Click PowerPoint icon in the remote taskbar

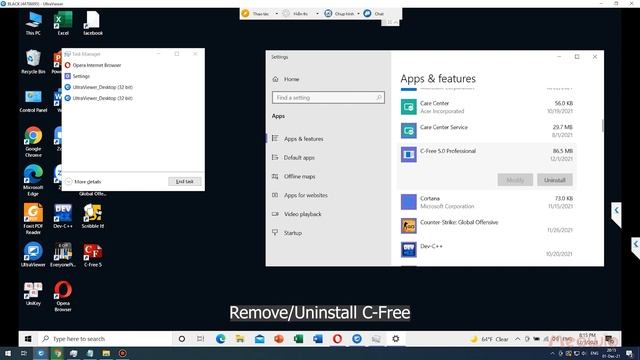tap(279, 339)
